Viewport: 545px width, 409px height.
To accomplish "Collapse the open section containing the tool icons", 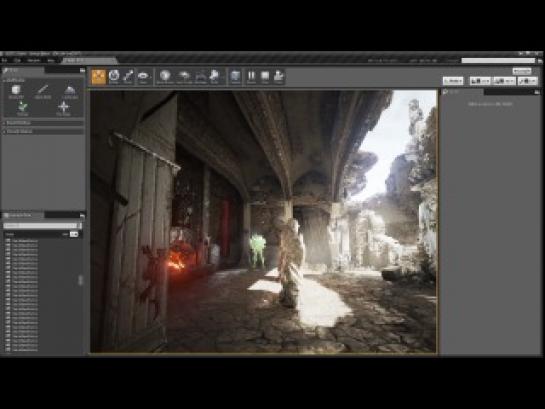I will 43,80.
